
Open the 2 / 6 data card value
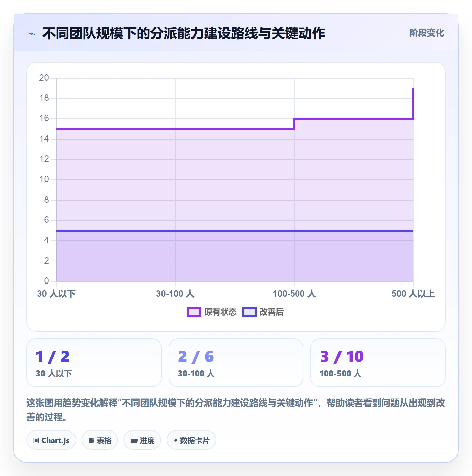[196, 357]
